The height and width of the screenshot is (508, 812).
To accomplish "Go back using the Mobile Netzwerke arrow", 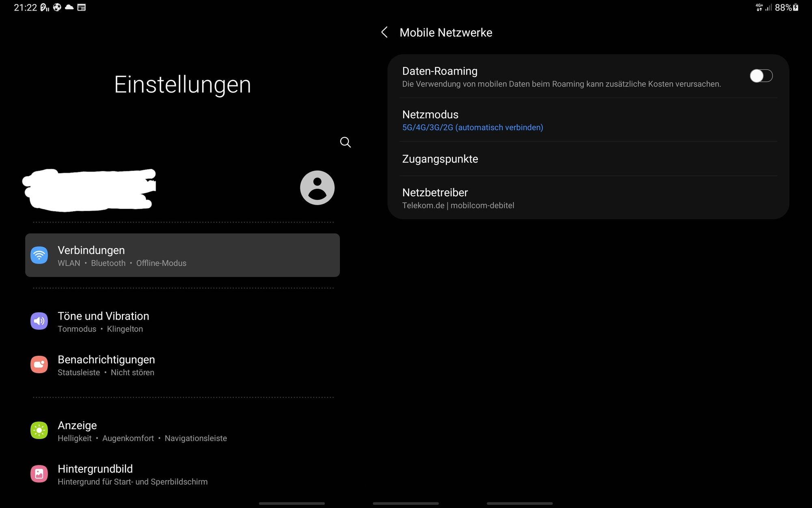I will pyautogui.click(x=384, y=32).
